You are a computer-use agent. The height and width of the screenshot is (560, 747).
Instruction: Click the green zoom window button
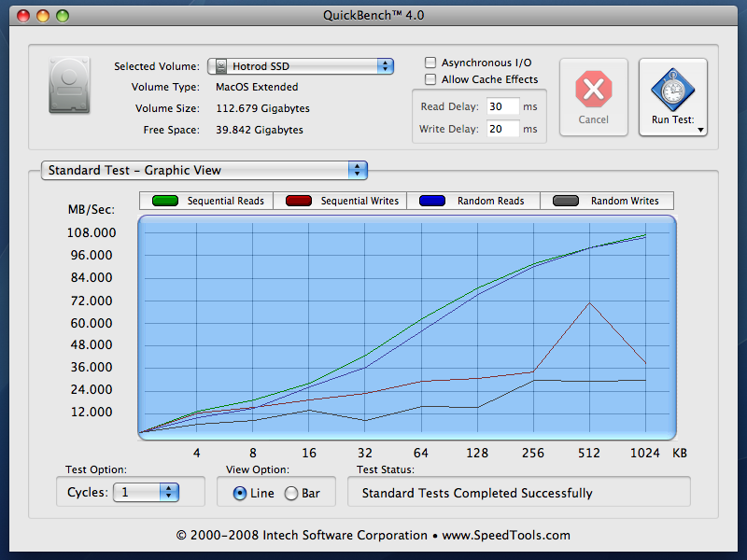click(x=63, y=16)
